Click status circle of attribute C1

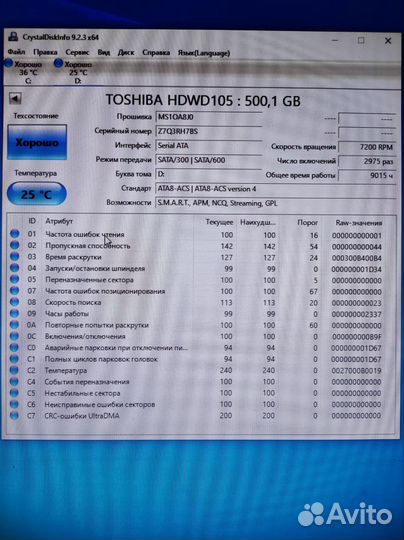[x=14, y=359]
